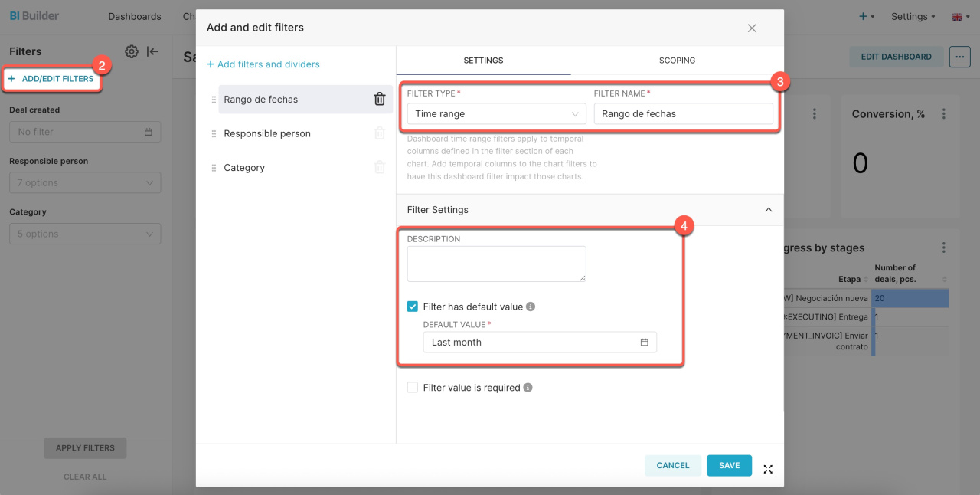Viewport: 980px width, 495px height.
Task: Open the Settings menu in top bar
Action: coord(913,16)
